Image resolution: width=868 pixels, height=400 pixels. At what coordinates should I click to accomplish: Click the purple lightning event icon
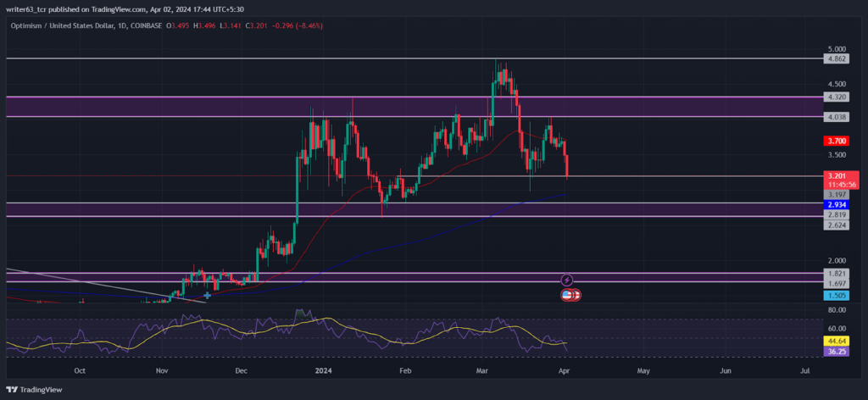click(566, 280)
